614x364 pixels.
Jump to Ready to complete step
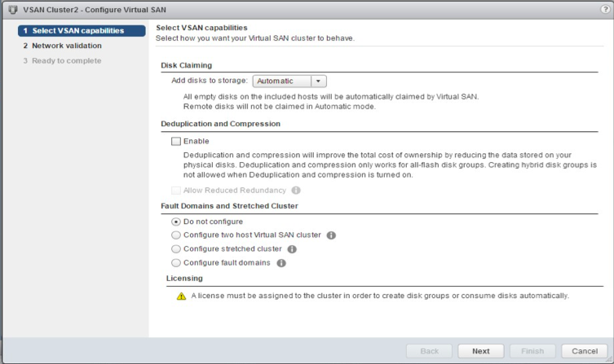67,60
